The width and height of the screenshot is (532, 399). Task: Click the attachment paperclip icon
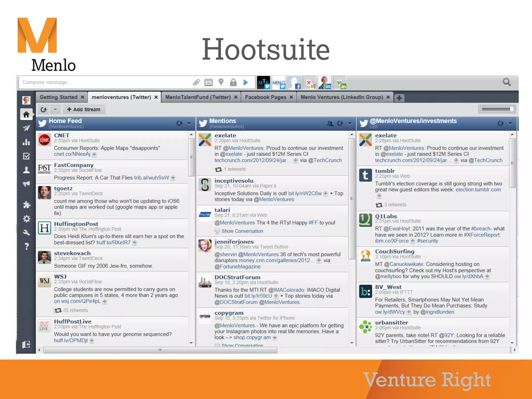(x=196, y=82)
